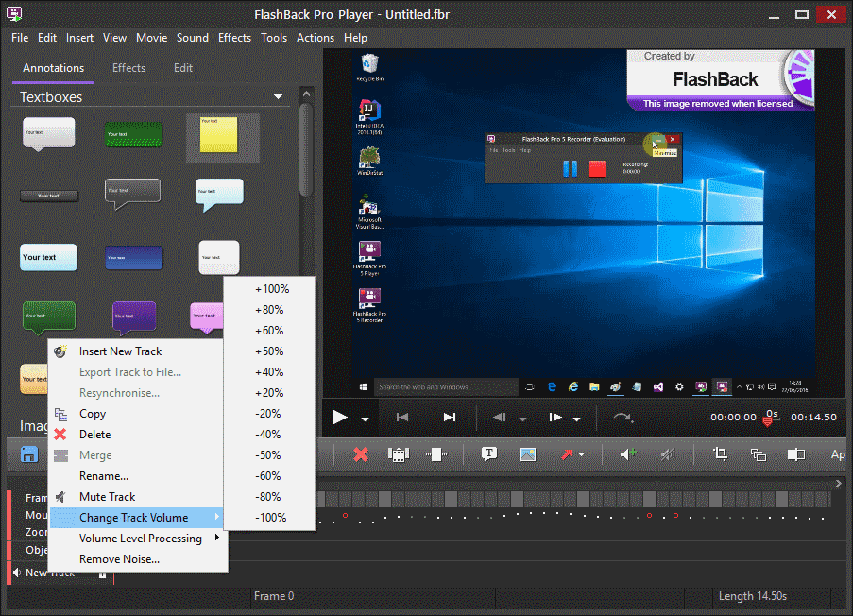
Task: Click the Play button in the player
Action: coord(339,418)
